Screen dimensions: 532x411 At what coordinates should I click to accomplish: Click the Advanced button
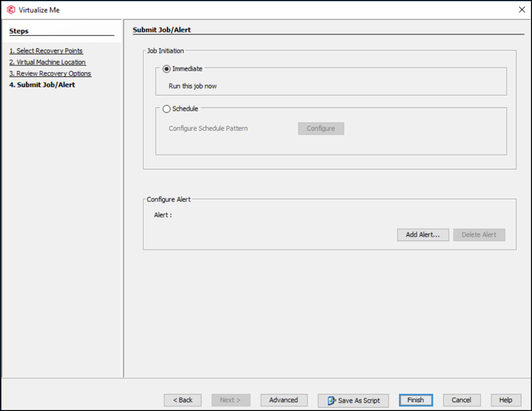[x=284, y=400]
